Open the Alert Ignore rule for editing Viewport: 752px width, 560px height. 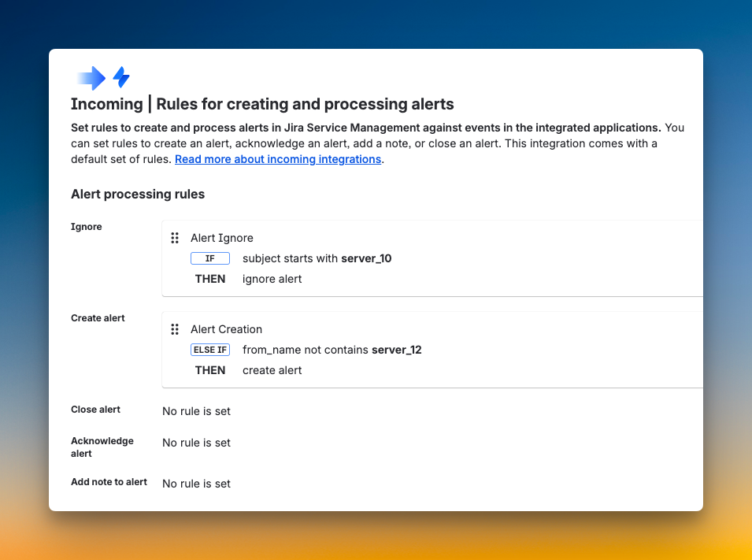coord(221,237)
